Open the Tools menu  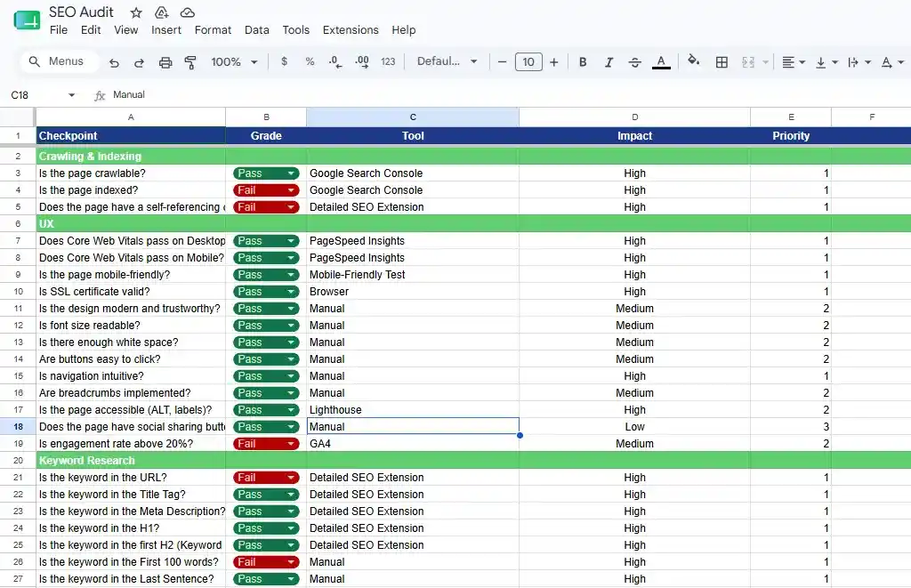pos(295,29)
